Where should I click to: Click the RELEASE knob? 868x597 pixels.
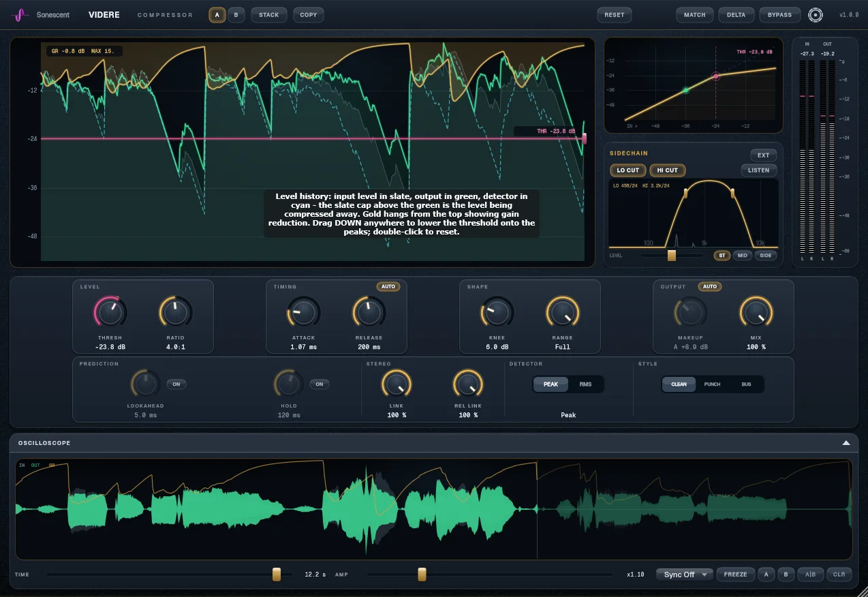[x=369, y=312]
